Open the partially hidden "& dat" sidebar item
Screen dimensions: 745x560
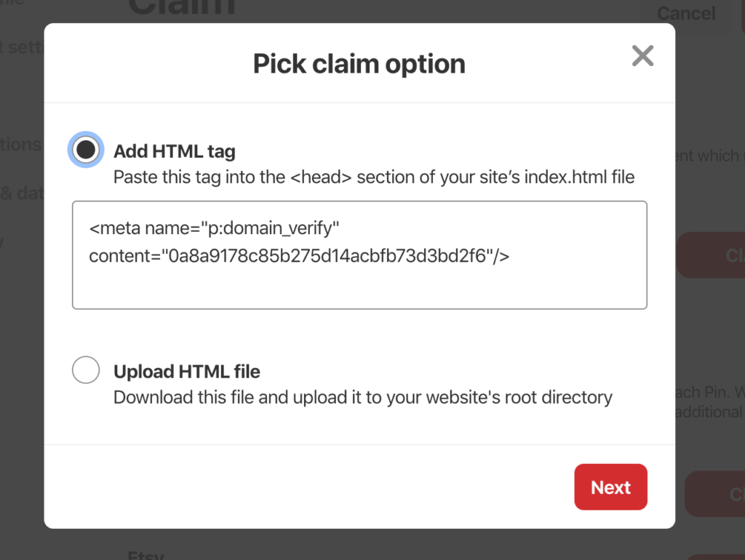pos(22,193)
